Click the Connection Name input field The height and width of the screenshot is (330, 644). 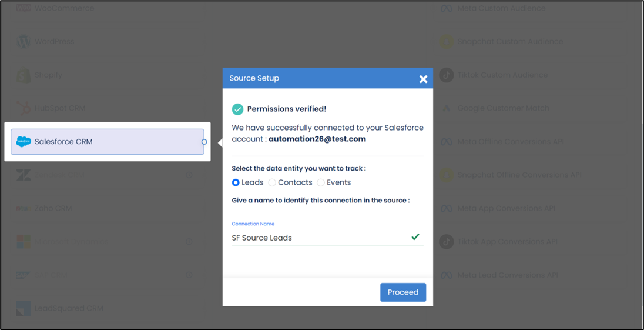point(327,238)
